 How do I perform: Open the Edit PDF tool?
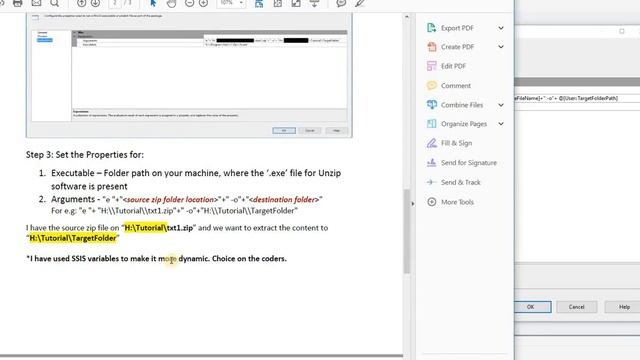453,66
